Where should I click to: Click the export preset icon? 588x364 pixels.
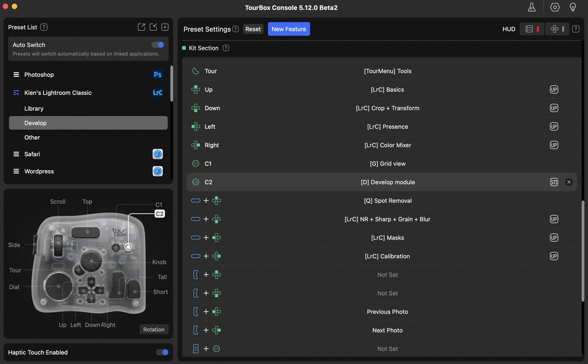141,27
